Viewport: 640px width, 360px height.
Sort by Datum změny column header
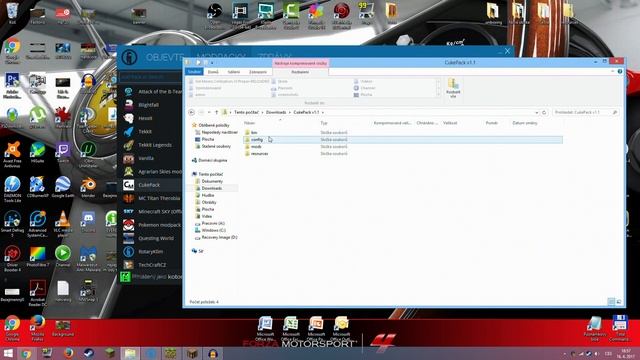(525, 123)
